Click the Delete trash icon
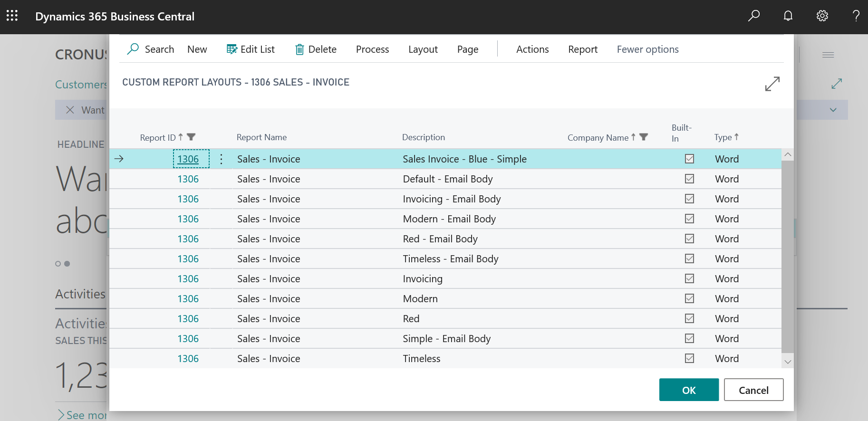This screenshot has height=421, width=868. [299, 49]
